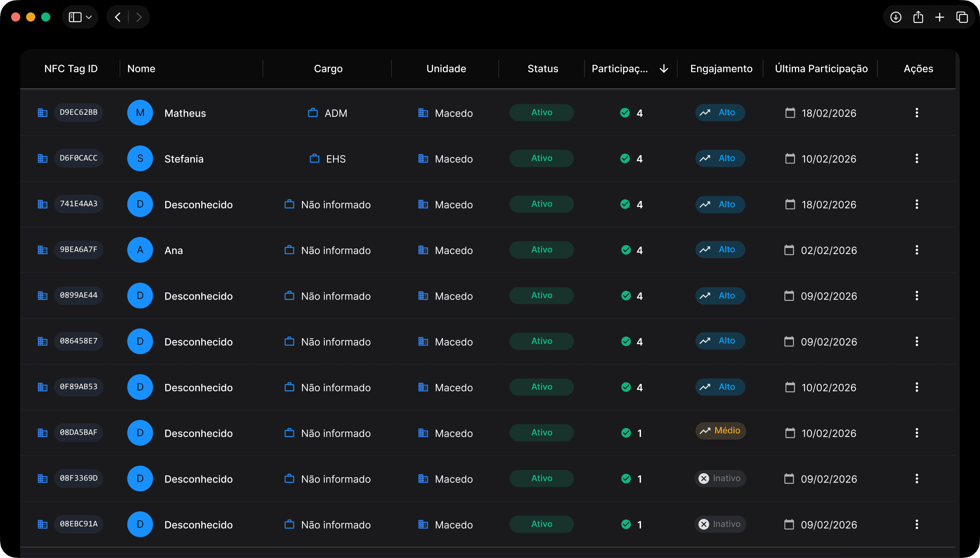
Task: Open actions menu for Stefania row
Action: point(916,158)
